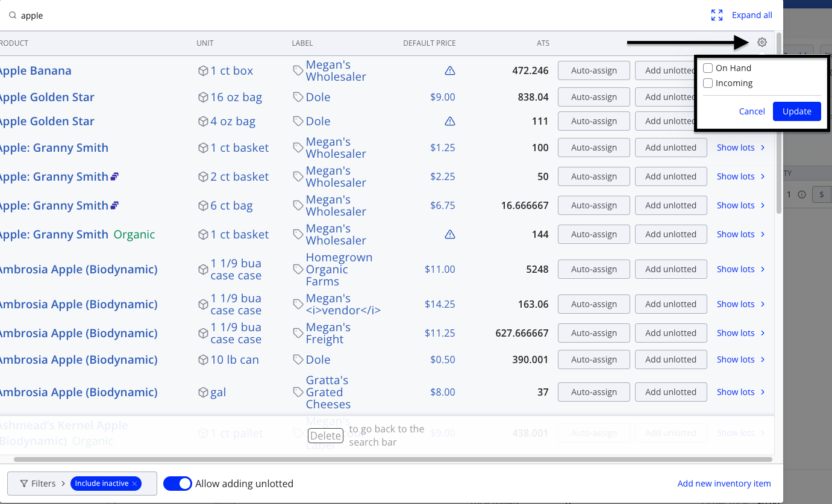
Task: Click the 16.666667 ATS value
Action: pos(525,205)
